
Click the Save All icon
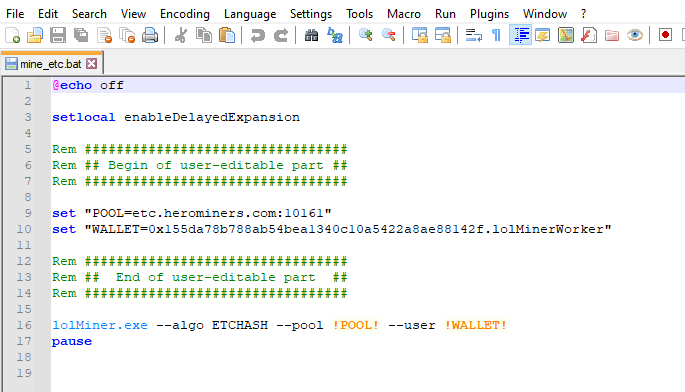81,35
